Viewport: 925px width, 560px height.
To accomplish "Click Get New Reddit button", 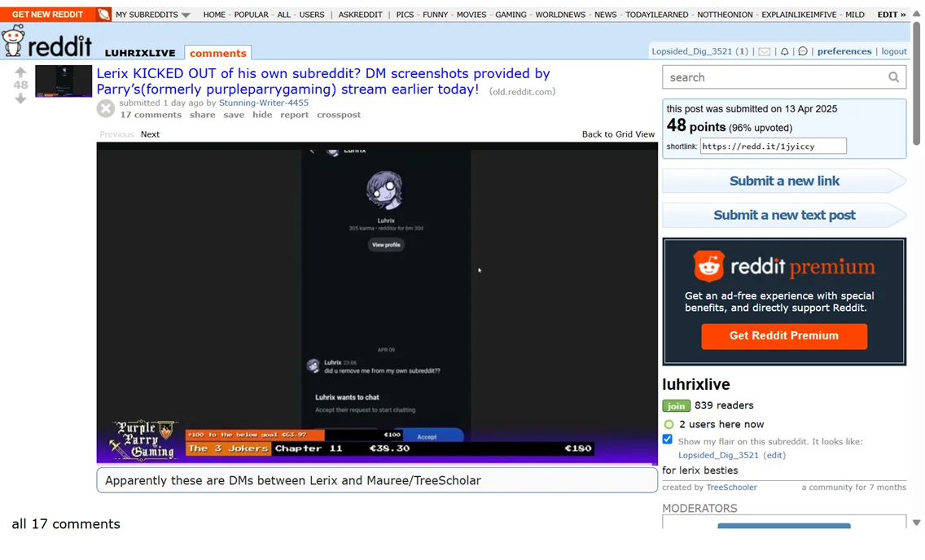I will [47, 14].
